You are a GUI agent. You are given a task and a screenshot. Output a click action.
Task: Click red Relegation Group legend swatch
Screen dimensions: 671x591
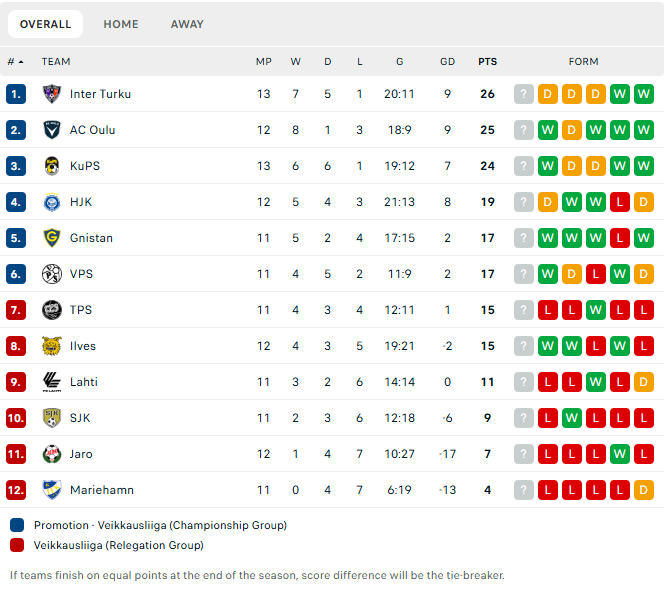pos(17,545)
